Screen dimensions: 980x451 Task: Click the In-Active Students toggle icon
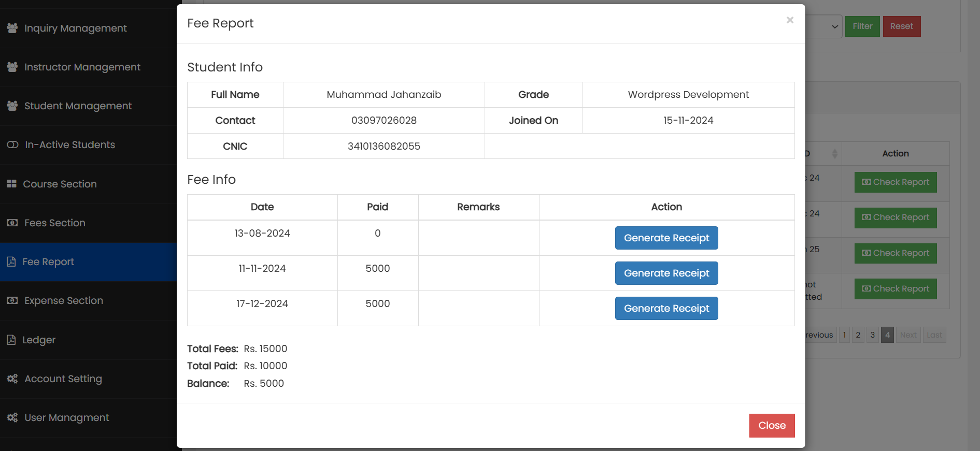coord(12,145)
